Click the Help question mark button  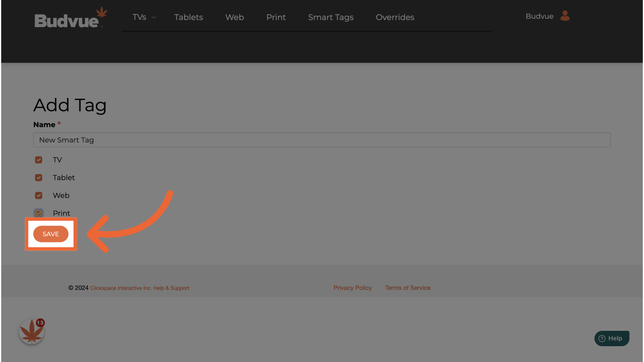click(x=611, y=338)
